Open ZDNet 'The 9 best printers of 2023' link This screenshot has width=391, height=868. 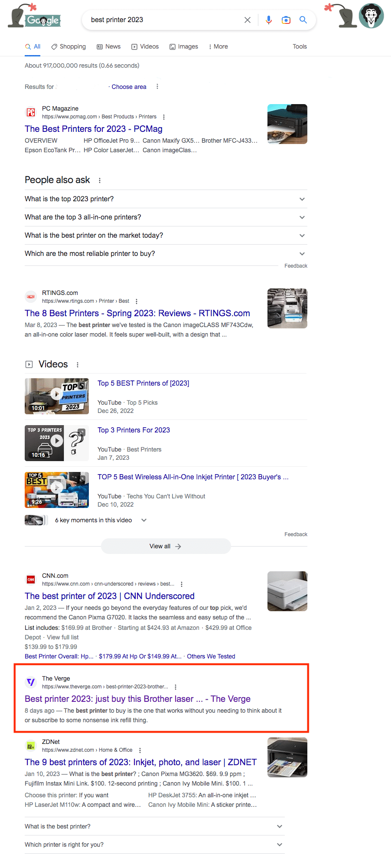coord(140,762)
